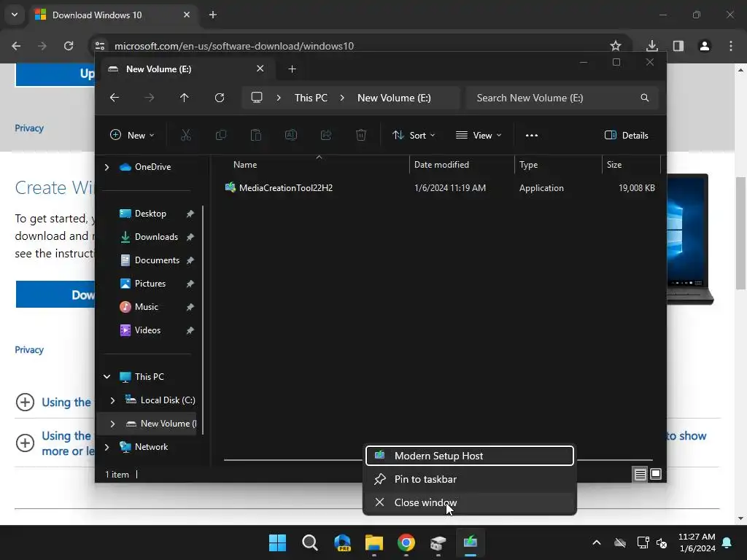Unpin Videos from Quick access
Image resolution: width=747 pixels, height=560 pixels.
(190, 330)
